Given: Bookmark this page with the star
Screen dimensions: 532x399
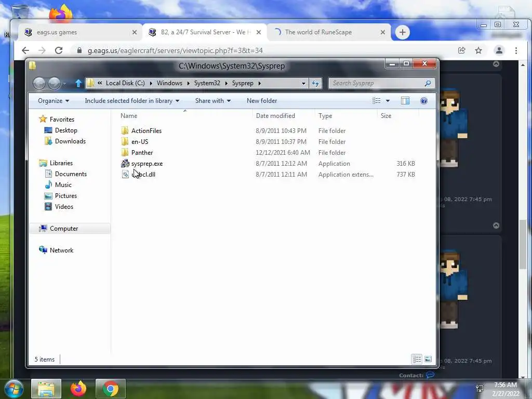Looking at the screenshot, I should click(478, 50).
